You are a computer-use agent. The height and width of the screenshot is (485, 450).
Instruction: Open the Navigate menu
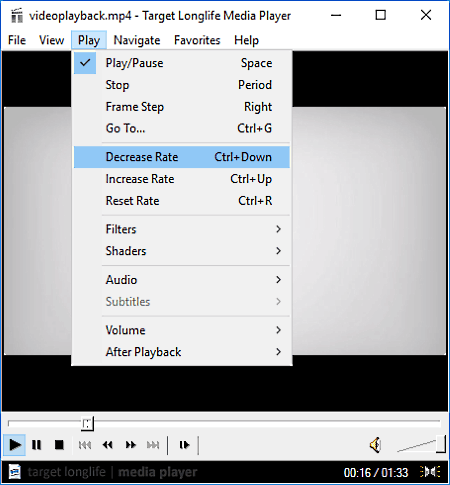(137, 40)
